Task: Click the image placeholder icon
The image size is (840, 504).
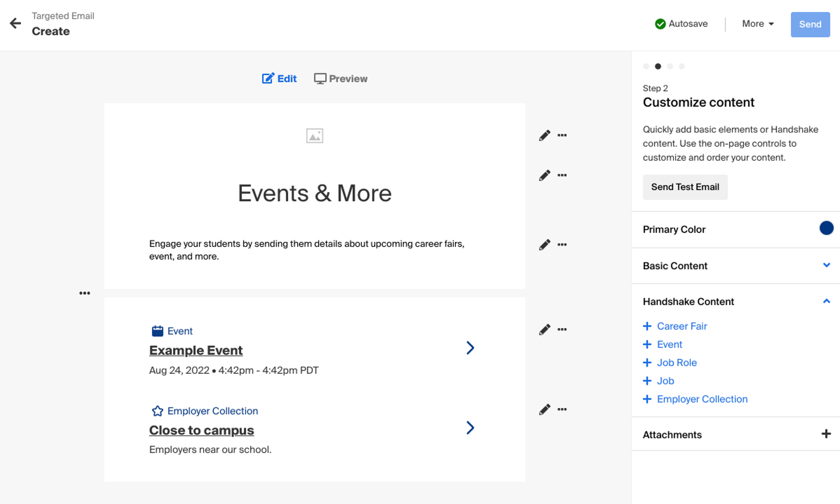Action: (315, 136)
